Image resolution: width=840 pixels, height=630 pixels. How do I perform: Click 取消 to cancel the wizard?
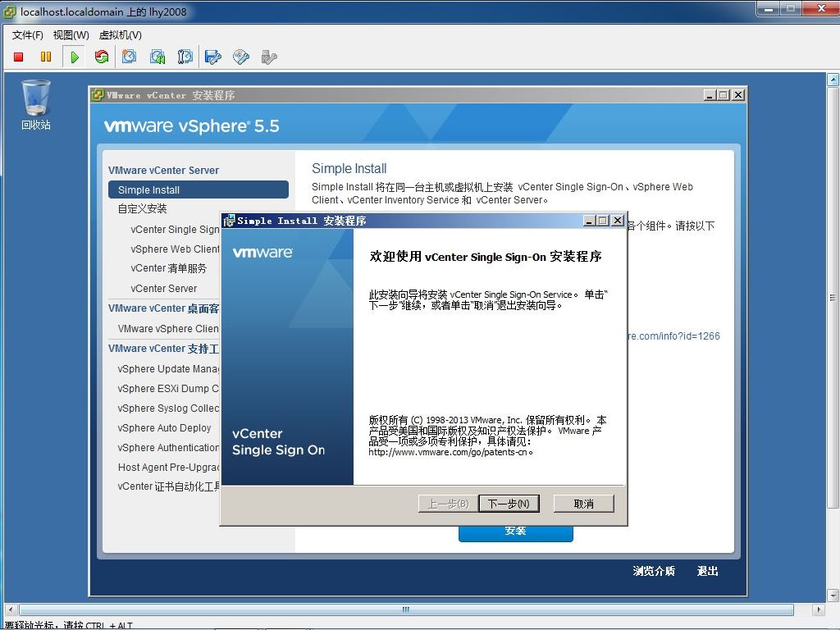[x=583, y=504]
